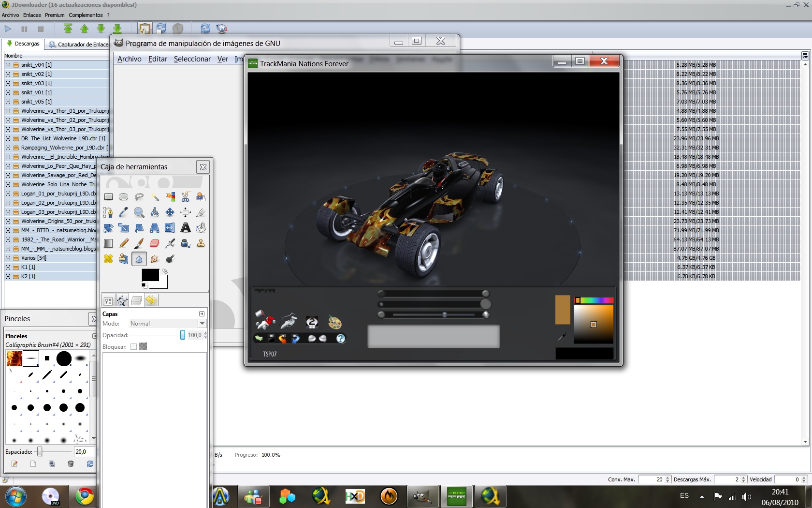The width and height of the screenshot is (812, 508).
Task: Select the Color Picker eyedropper in GIMP toolbox
Action: click(x=124, y=212)
